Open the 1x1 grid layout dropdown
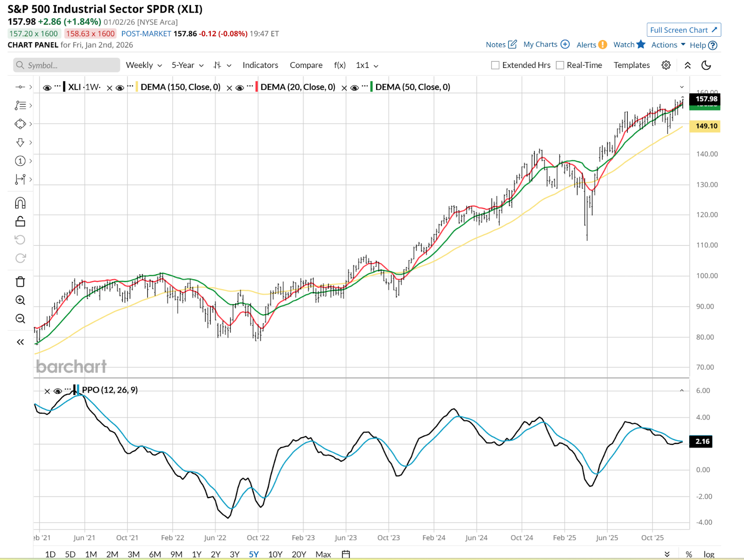744x560 pixels. coord(367,65)
